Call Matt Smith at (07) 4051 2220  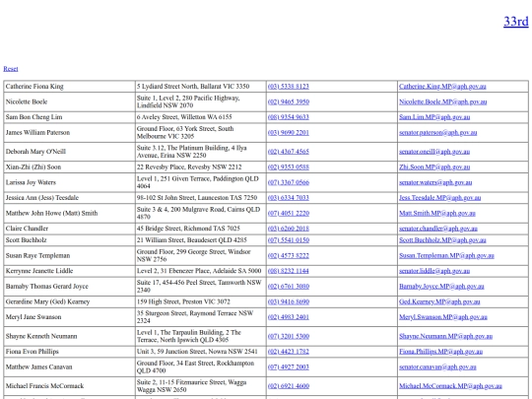pos(288,214)
